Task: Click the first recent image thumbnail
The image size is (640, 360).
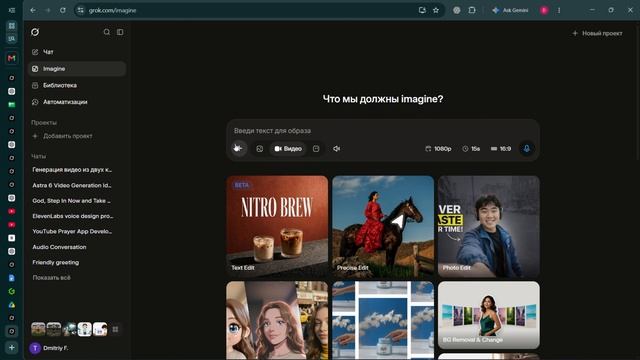Action: (x=38, y=329)
